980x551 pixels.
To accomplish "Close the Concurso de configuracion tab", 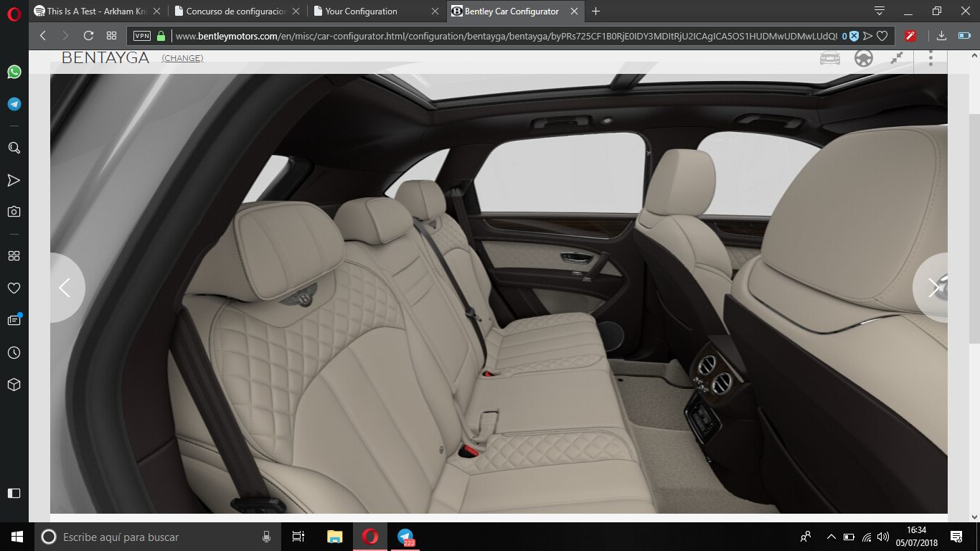I will (296, 11).
